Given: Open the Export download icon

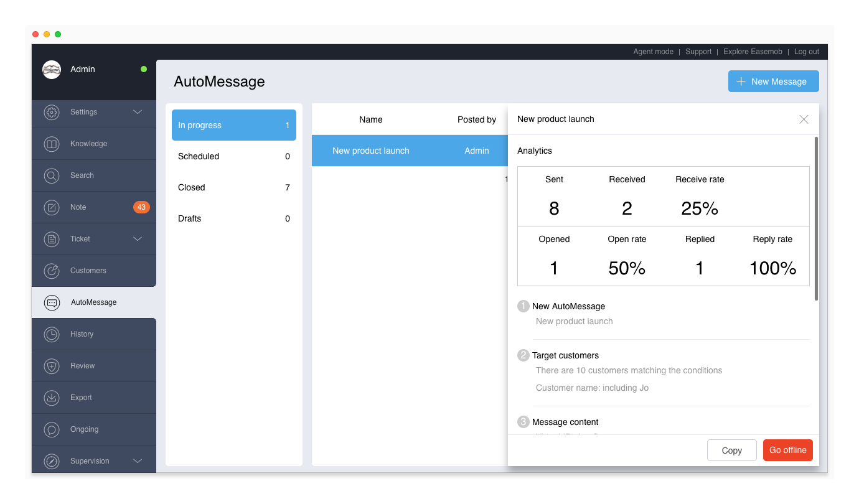Looking at the screenshot, I should pos(52,398).
